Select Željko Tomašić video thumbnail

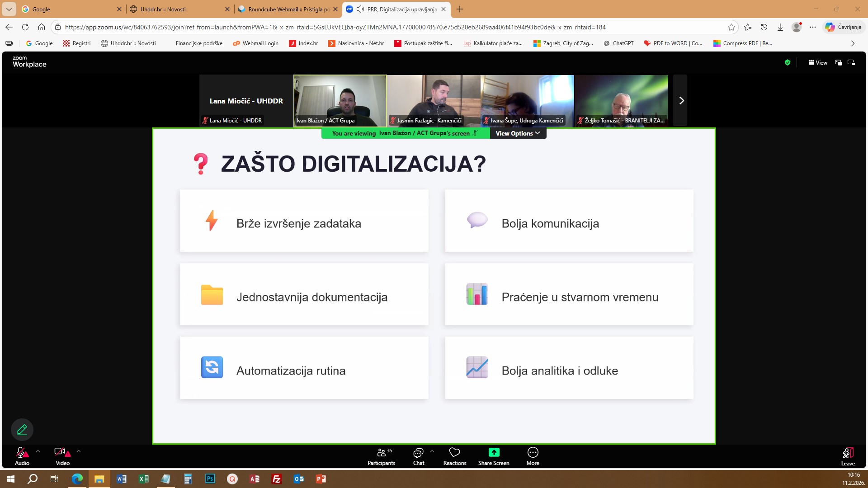(x=621, y=100)
